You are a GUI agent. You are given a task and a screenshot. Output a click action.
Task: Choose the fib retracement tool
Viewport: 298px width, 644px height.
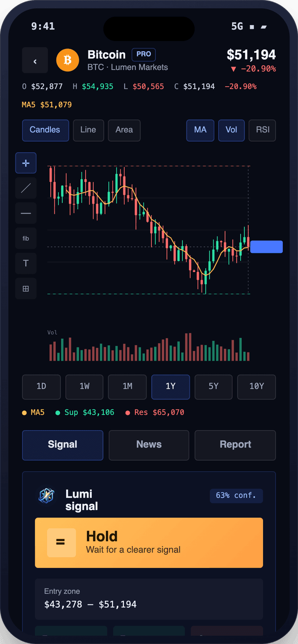(26, 238)
